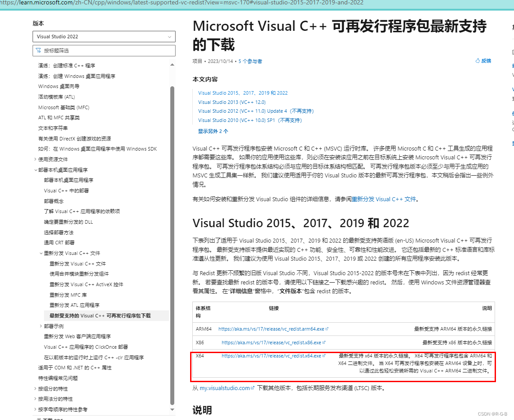This screenshot has width=514, height=420.
Task: Open 演练: 创建标准 C++ 程序 in sidebar
Action: (x=66, y=66)
